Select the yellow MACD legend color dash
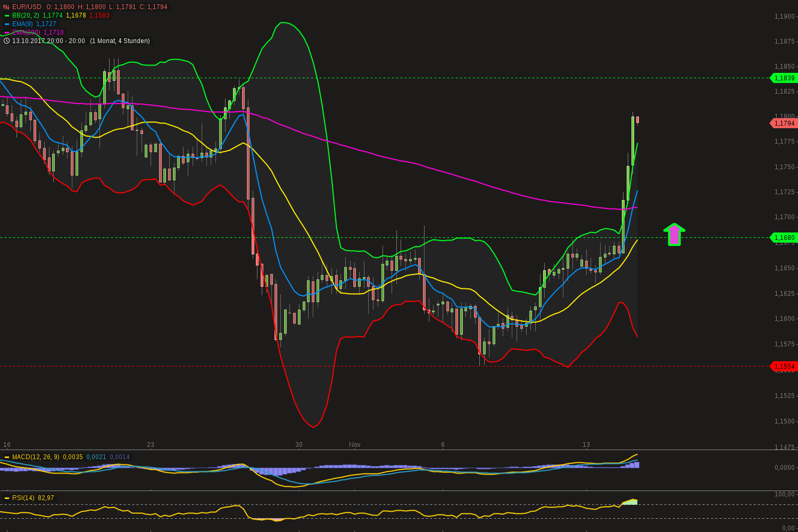 [x=7, y=457]
